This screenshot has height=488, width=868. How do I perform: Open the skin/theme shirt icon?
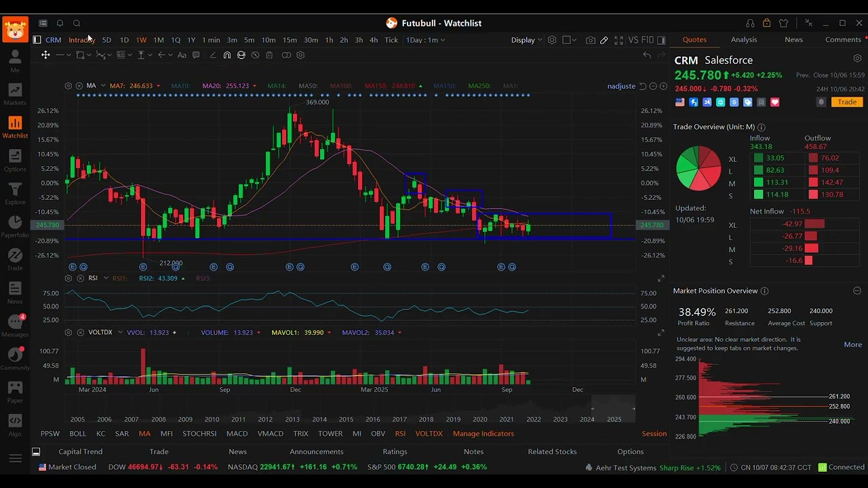tap(784, 23)
